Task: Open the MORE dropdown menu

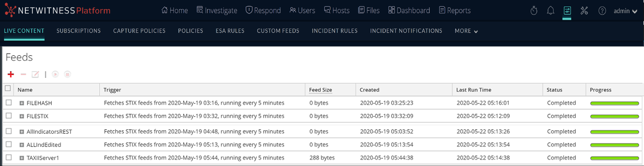Action: point(466,31)
